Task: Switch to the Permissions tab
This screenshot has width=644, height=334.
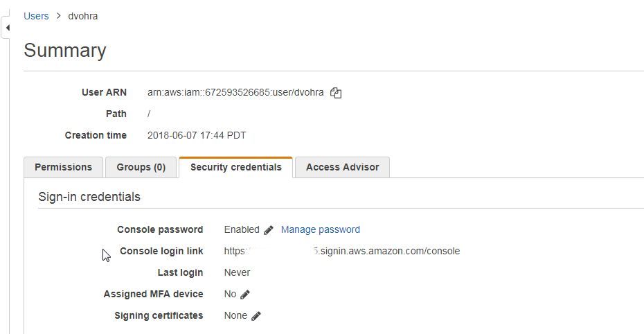Action: 63,167
